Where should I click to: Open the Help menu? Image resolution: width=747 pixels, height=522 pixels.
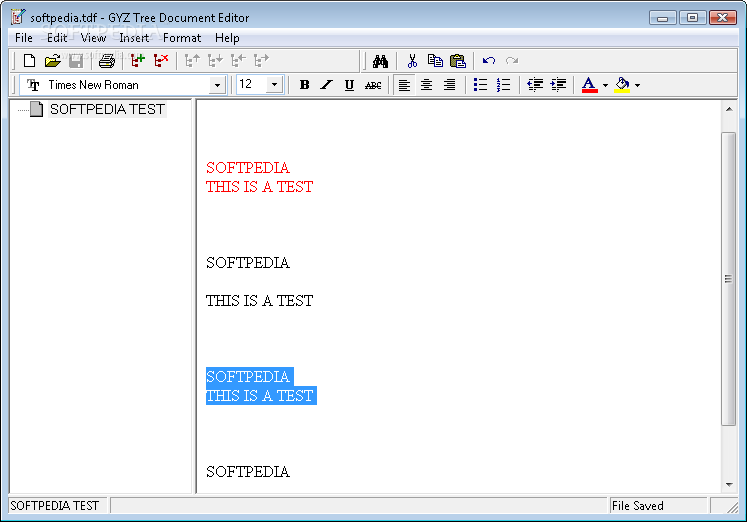click(227, 38)
